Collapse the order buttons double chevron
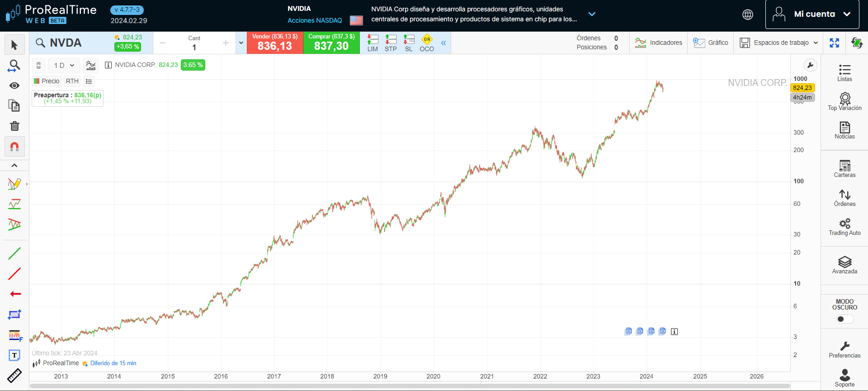Image resolution: width=868 pixels, height=391 pixels. coord(443,43)
